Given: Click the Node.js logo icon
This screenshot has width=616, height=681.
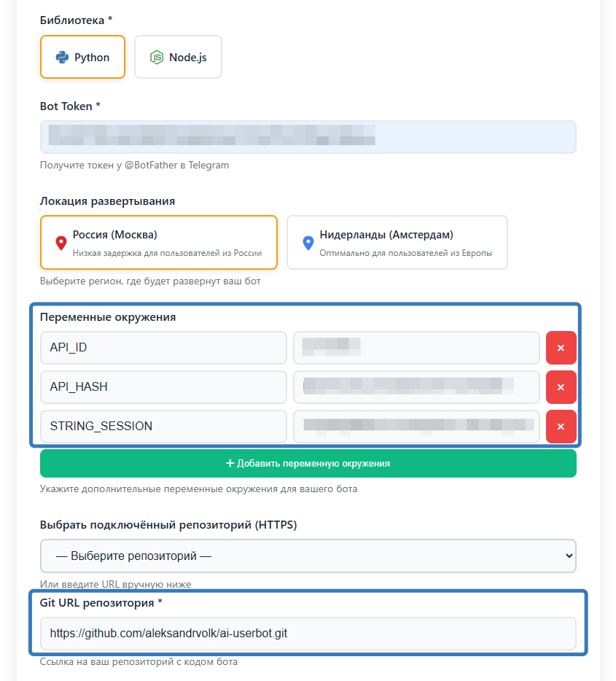Looking at the screenshot, I should coord(156,57).
